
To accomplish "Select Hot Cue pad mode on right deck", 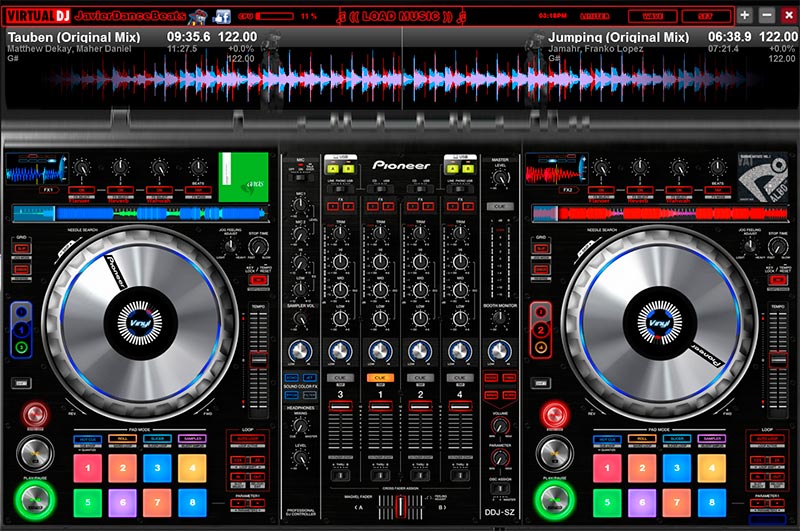I will point(607,439).
